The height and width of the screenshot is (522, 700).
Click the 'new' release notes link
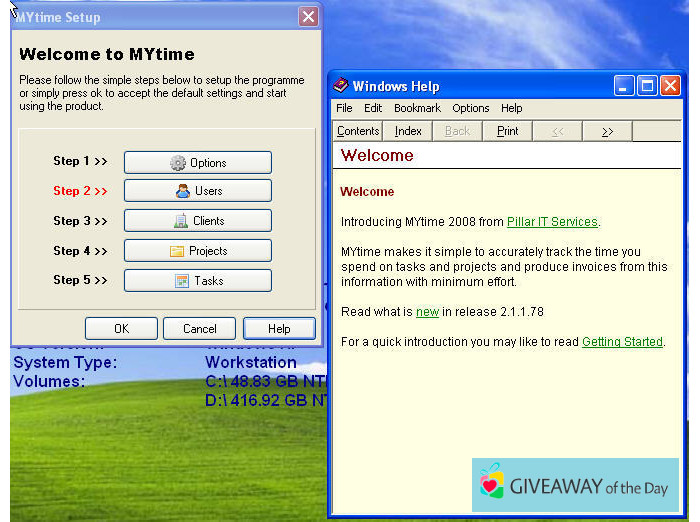pos(427,312)
